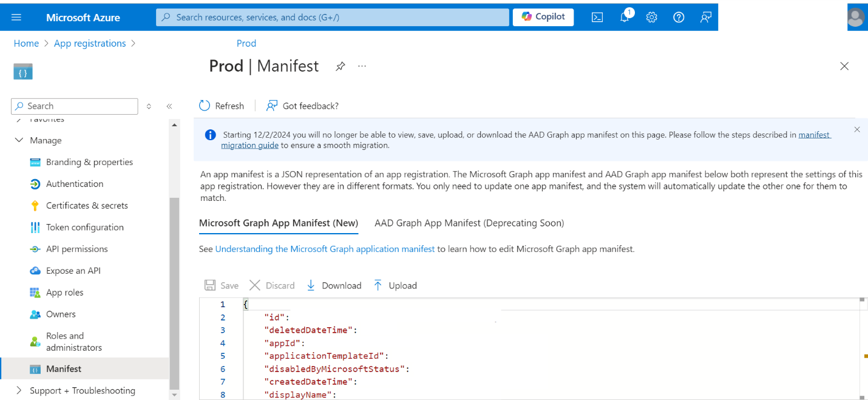Click the expand/collapse all sections arrows
The width and height of the screenshot is (868, 400).
click(x=149, y=106)
